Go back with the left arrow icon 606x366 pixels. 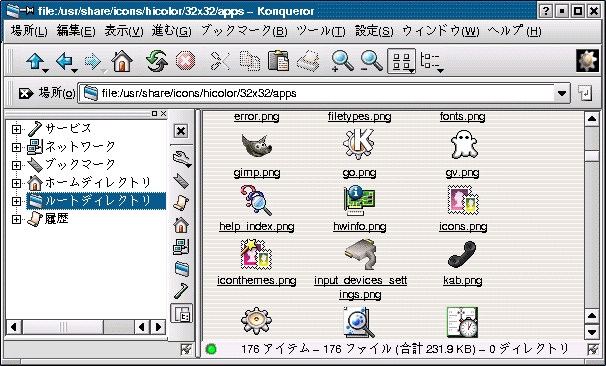[65, 61]
